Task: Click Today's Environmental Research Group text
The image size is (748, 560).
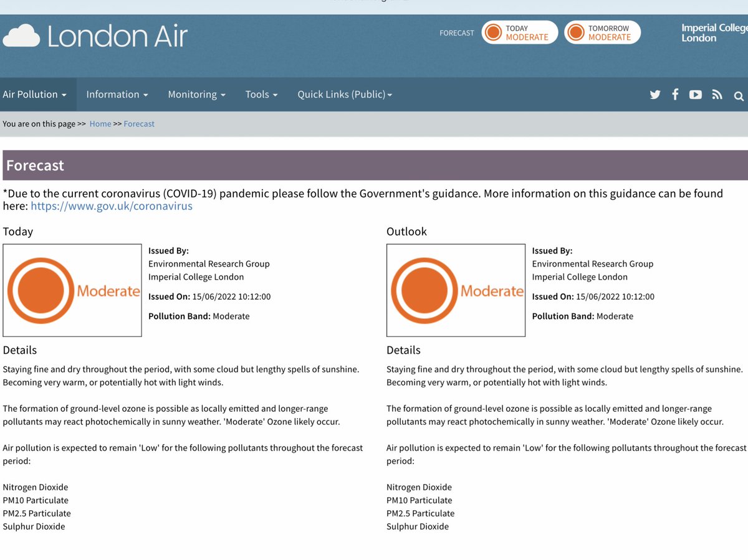Action: coord(209,263)
